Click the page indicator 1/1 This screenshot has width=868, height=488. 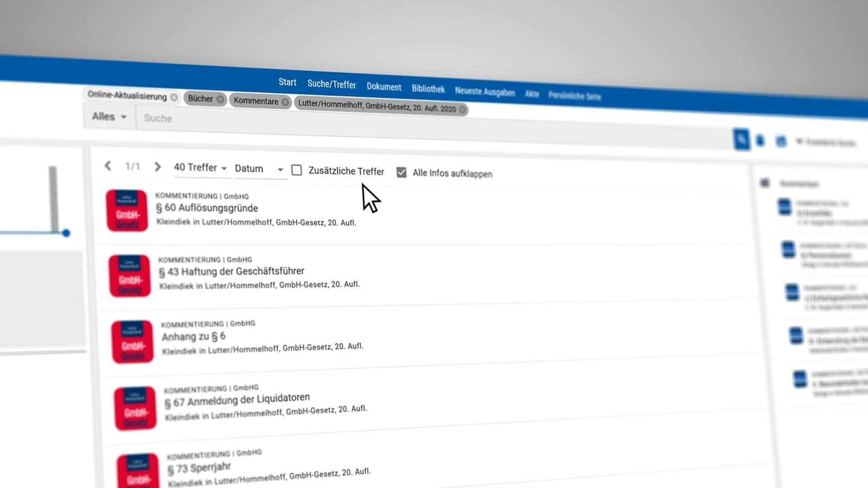coord(132,166)
